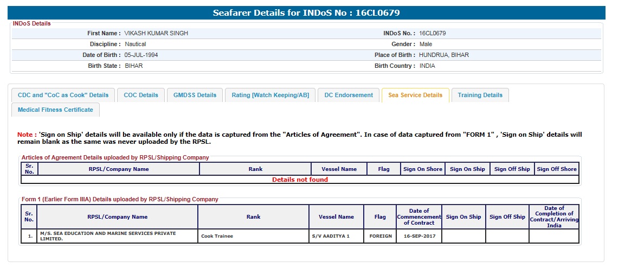The height and width of the screenshot is (274, 644).
Task: Select the Rating [Watch Keeping/AB] tab
Action: (x=270, y=95)
